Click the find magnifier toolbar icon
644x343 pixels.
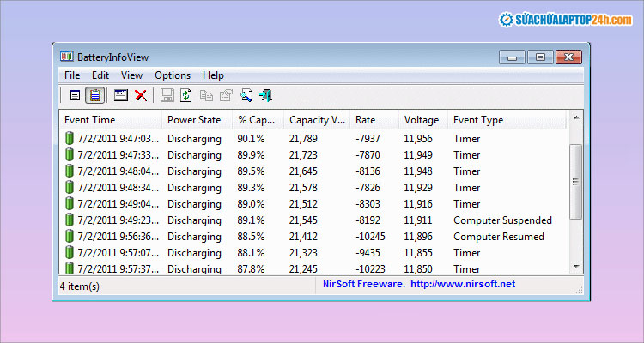[246, 95]
